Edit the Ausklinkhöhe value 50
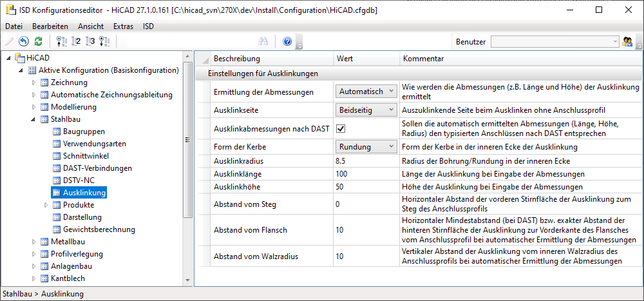This screenshot has width=644, height=301. click(x=366, y=187)
